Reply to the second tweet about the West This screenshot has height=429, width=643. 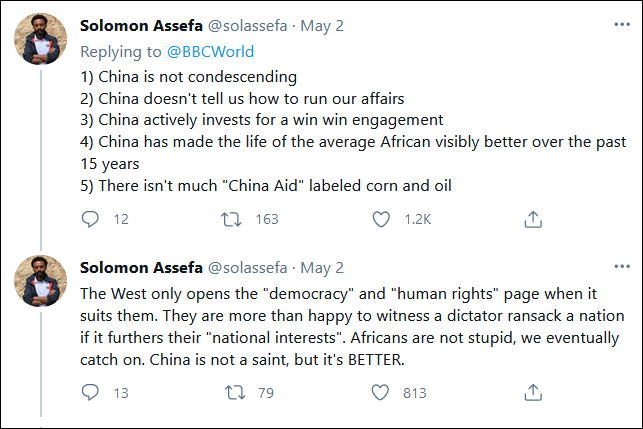click(x=90, y=392)
